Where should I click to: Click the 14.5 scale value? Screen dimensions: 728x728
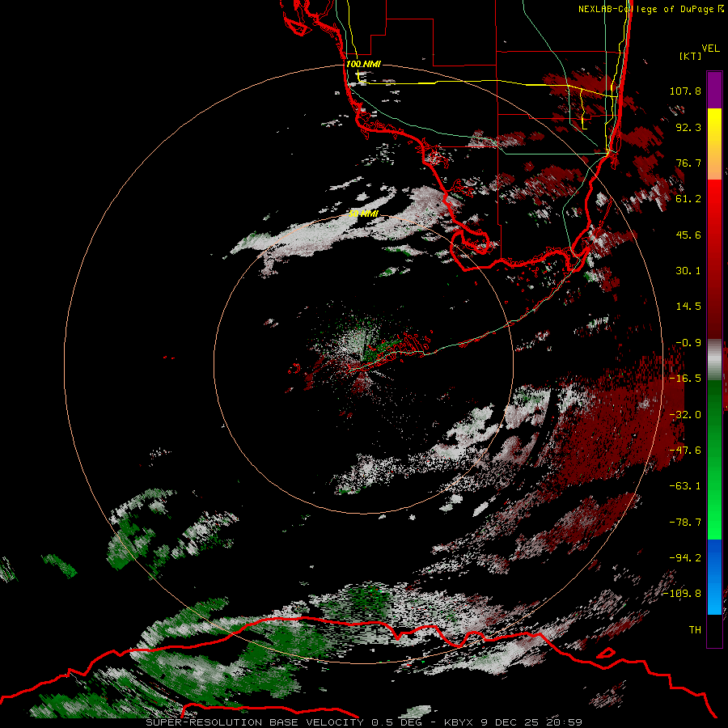(688, 307)
